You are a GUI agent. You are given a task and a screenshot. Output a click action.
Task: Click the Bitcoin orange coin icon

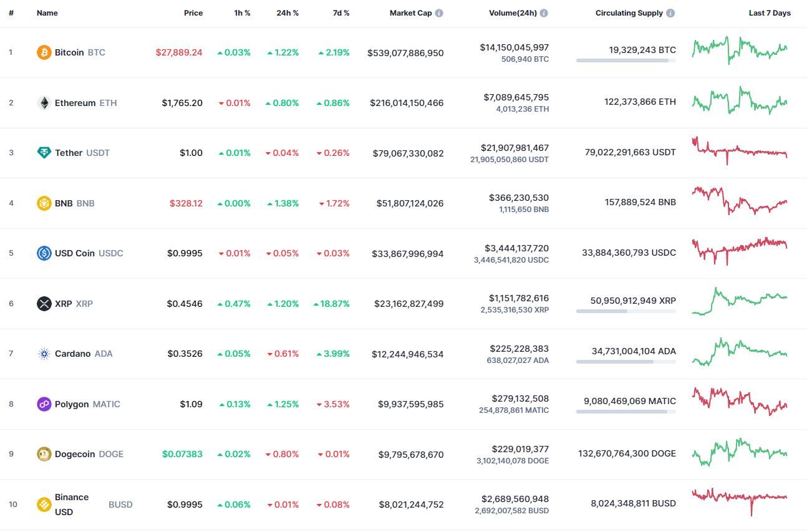coord(44,52)
